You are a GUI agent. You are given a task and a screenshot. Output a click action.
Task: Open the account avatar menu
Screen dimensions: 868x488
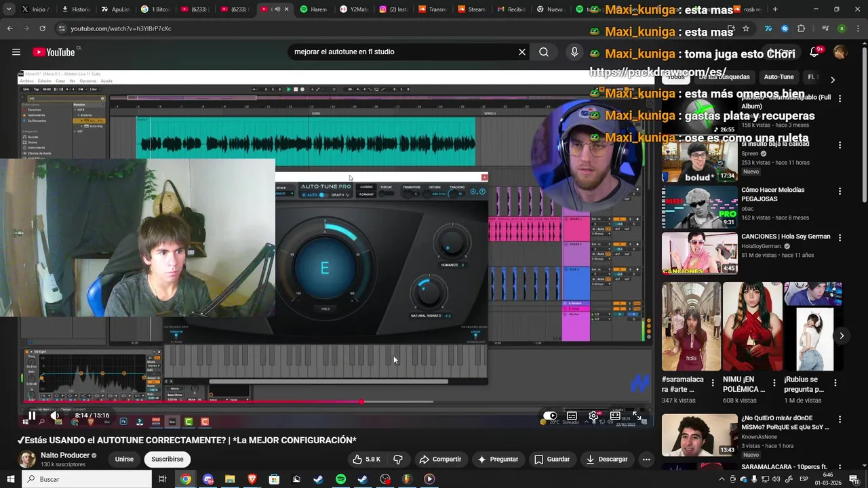click(x=840, y=52)
